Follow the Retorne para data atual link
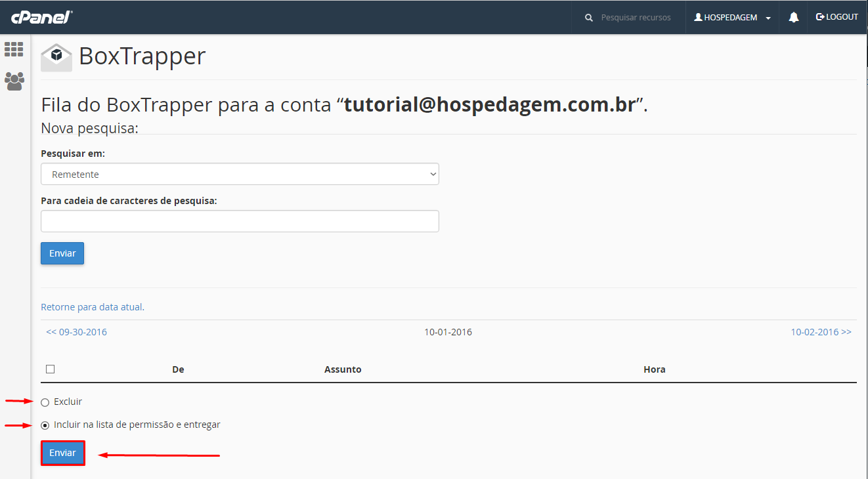868x479 pixels. pyautogui.click(x=93, y=307)
